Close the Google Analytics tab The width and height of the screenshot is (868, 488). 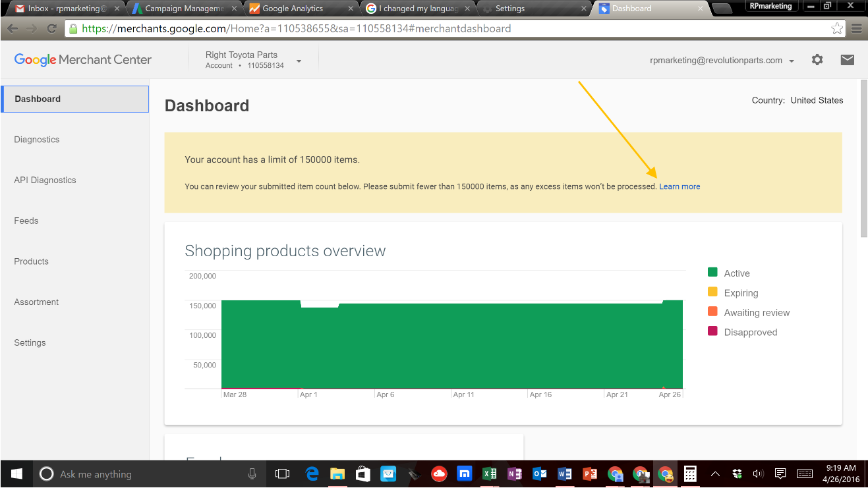351,9
